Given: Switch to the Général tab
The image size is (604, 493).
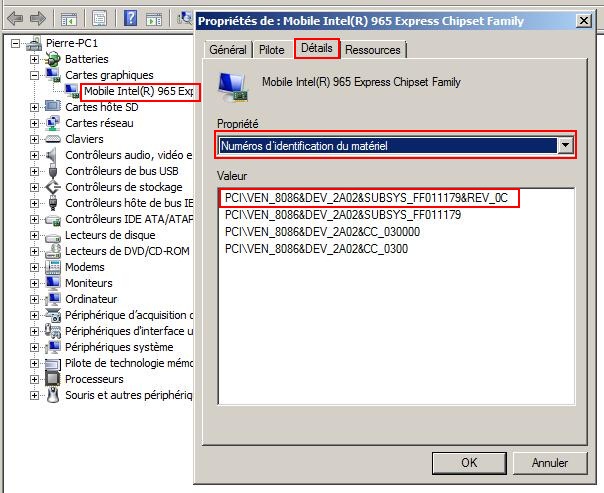Looking at the screenshot, I should (228, 50).
